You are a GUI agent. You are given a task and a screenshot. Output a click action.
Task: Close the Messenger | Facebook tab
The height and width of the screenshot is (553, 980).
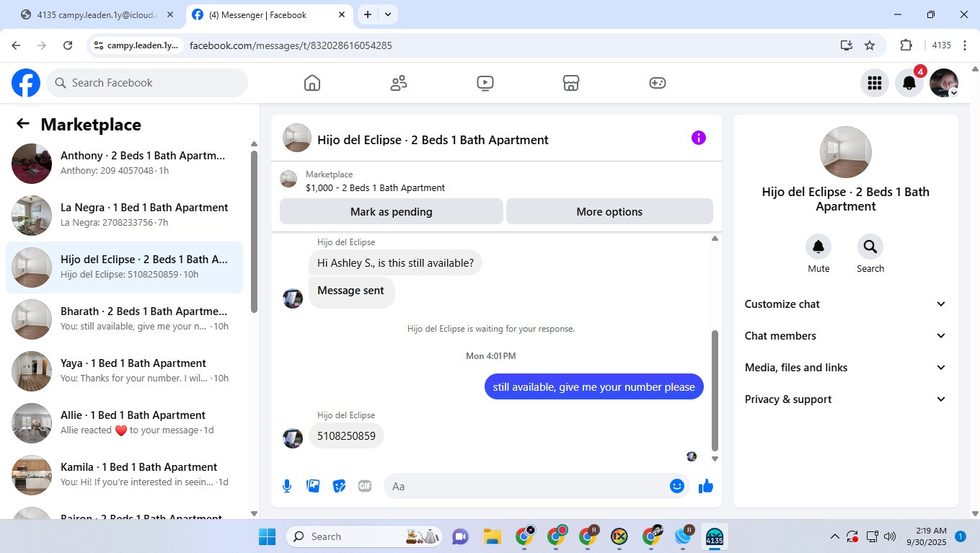[x=342, y=14]
